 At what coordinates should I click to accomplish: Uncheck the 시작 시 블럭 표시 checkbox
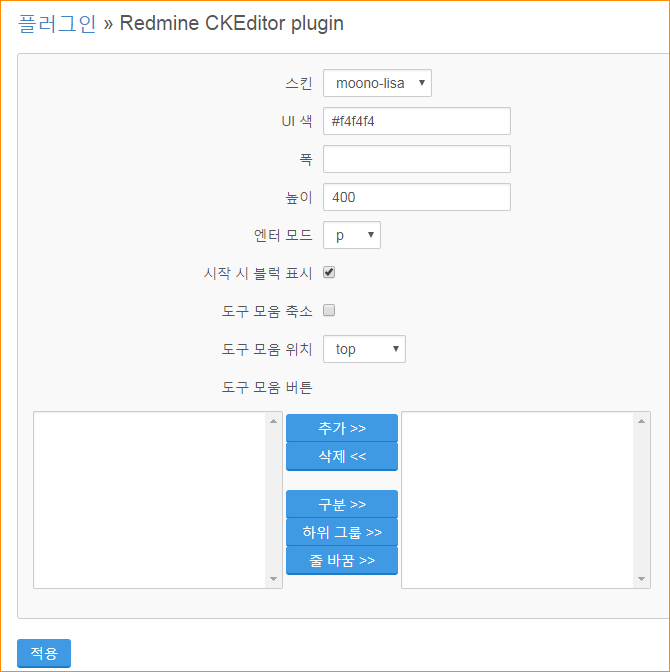(329, 273)
